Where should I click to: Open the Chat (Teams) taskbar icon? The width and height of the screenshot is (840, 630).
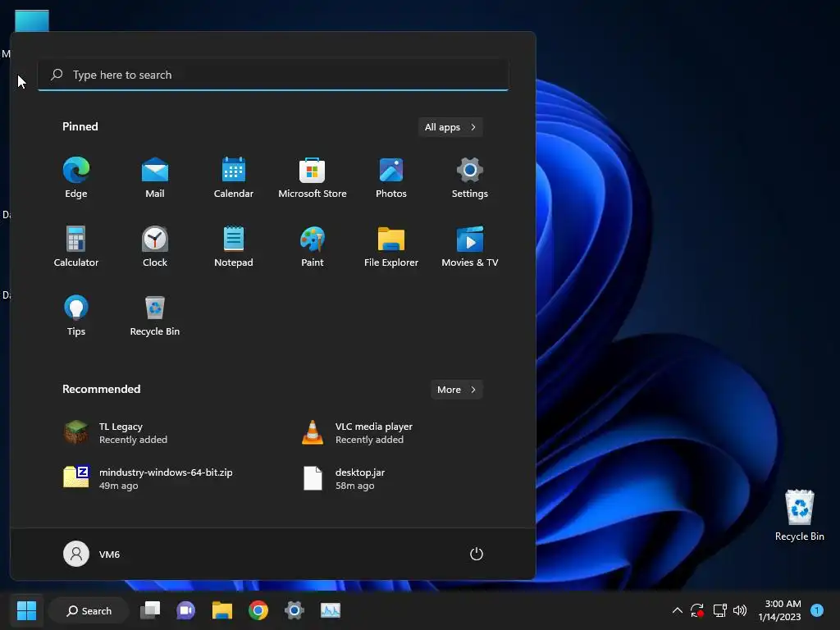point(186,610)
